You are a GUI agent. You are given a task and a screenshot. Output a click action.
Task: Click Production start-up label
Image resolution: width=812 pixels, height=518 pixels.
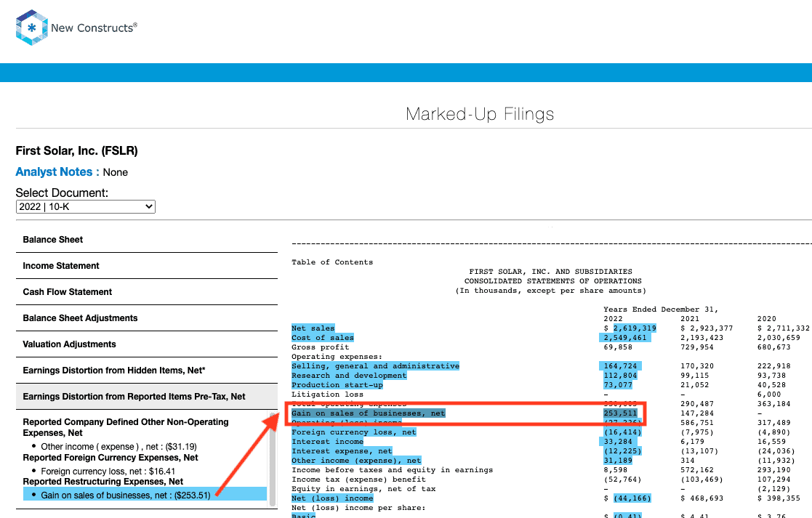pyautogui.click(x=337, y=384)
